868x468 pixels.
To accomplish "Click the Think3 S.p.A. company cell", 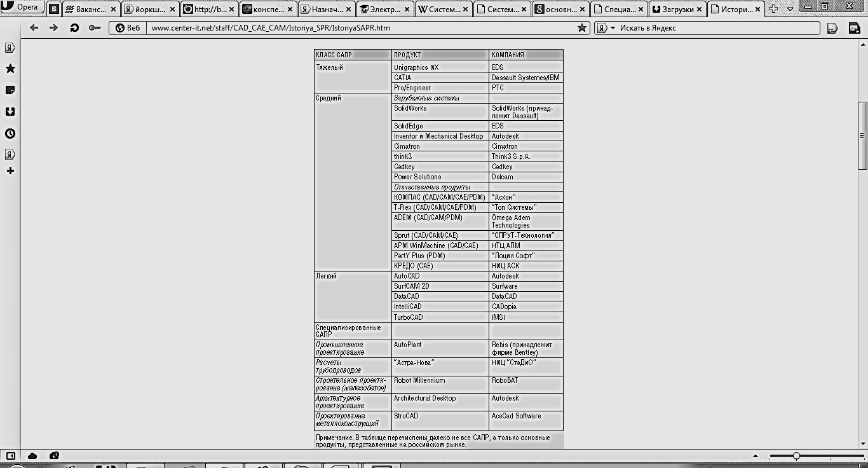I will click(526, 156).
